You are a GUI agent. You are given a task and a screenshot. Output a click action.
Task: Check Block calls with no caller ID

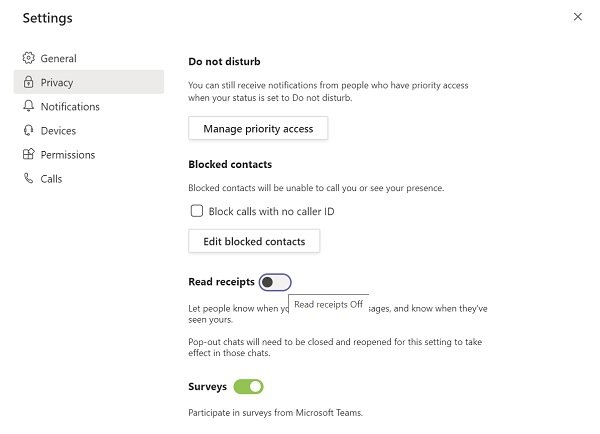196,212
